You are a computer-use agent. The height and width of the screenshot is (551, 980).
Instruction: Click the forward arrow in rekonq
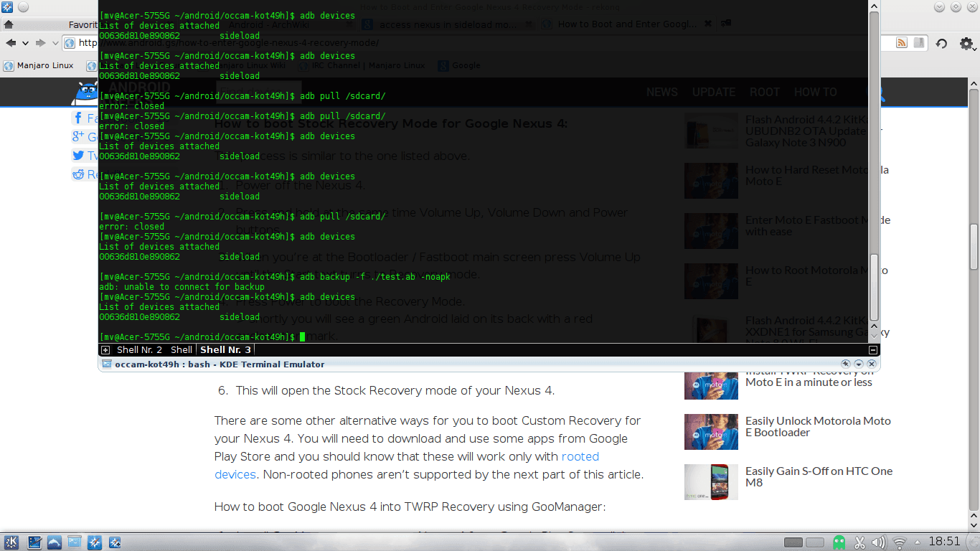coord(41,43)
